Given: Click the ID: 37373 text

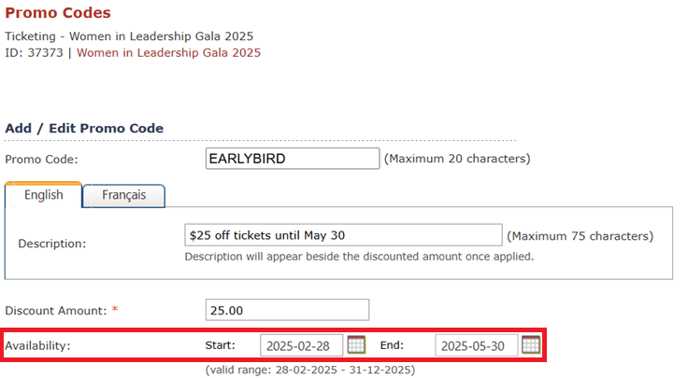Looking at the screenshot, I should (x=34, y=53).
